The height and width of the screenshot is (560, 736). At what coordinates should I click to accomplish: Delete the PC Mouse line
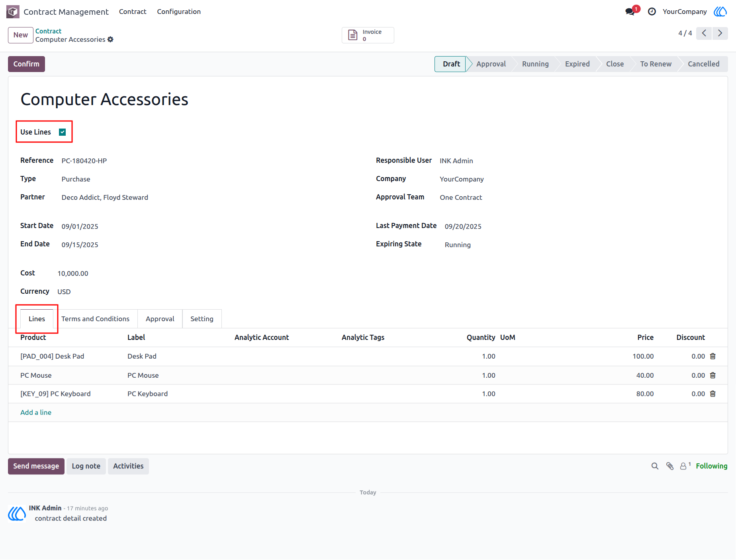pyautogui.click(x=713, y=375)
